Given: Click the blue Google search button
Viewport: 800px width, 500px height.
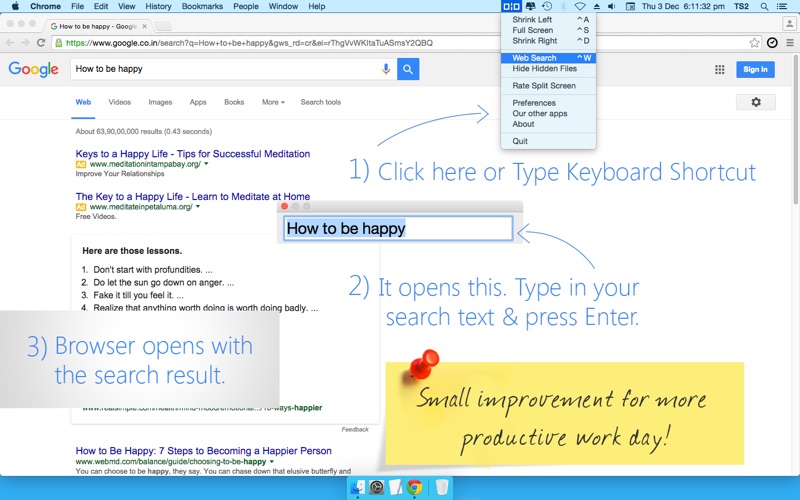Looking at the screenshot, I should click(408, 69).
